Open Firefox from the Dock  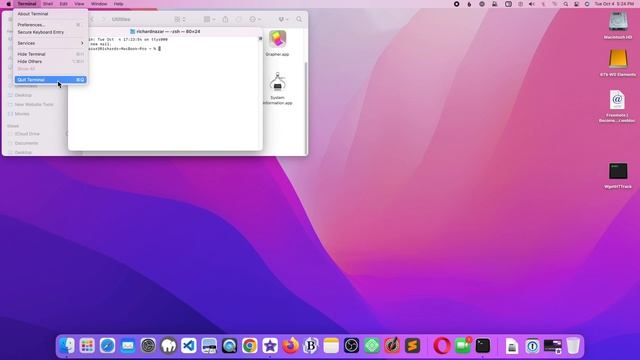click(291, 346)
